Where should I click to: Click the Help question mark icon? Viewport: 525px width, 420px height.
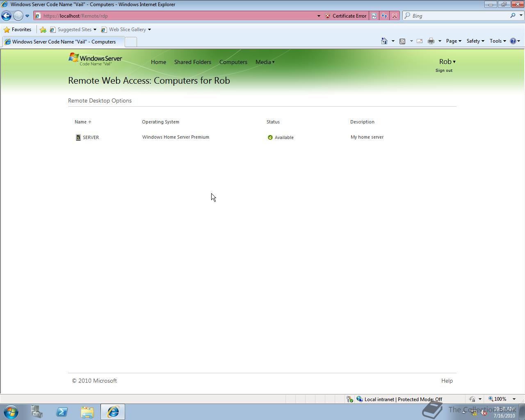513,41
